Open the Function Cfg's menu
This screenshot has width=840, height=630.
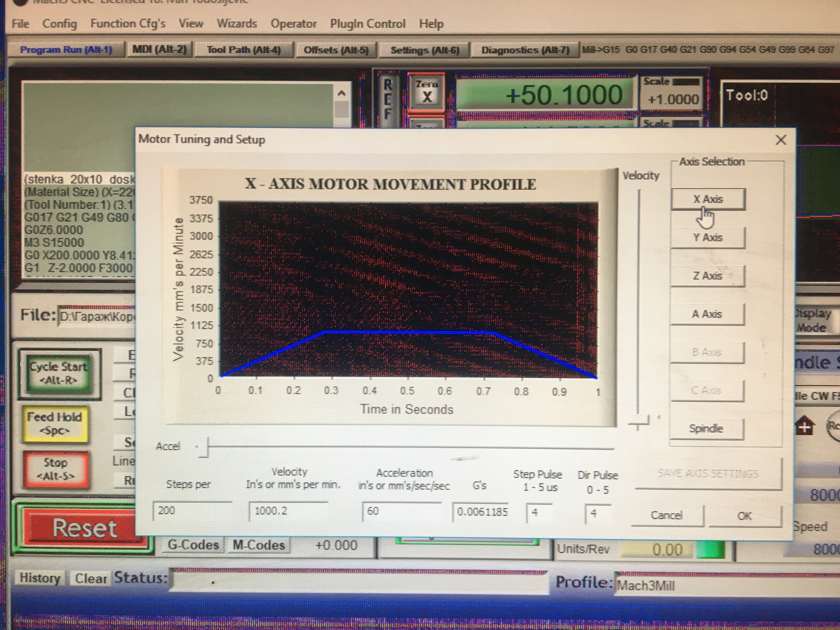[x=127, y=24]
